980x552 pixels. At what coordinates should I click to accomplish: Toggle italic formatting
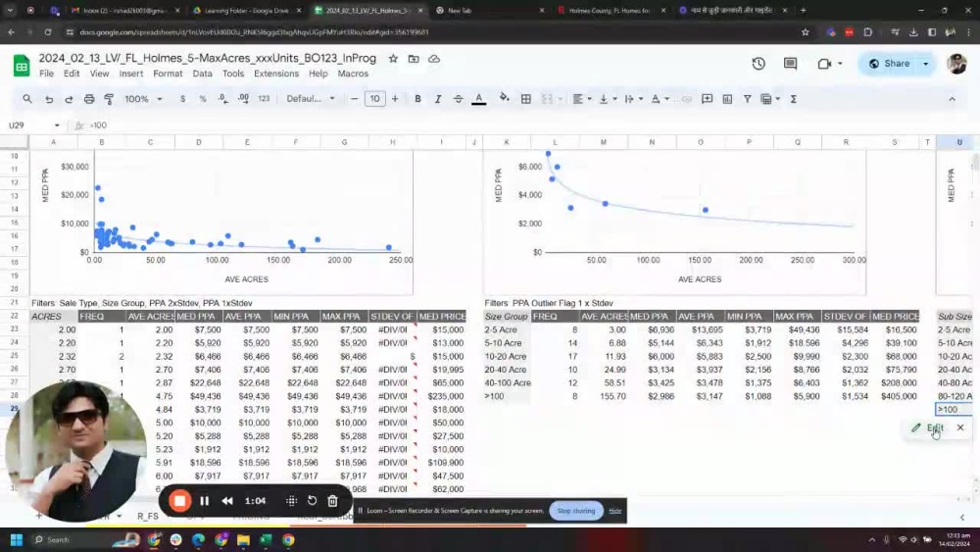point(437,99)
